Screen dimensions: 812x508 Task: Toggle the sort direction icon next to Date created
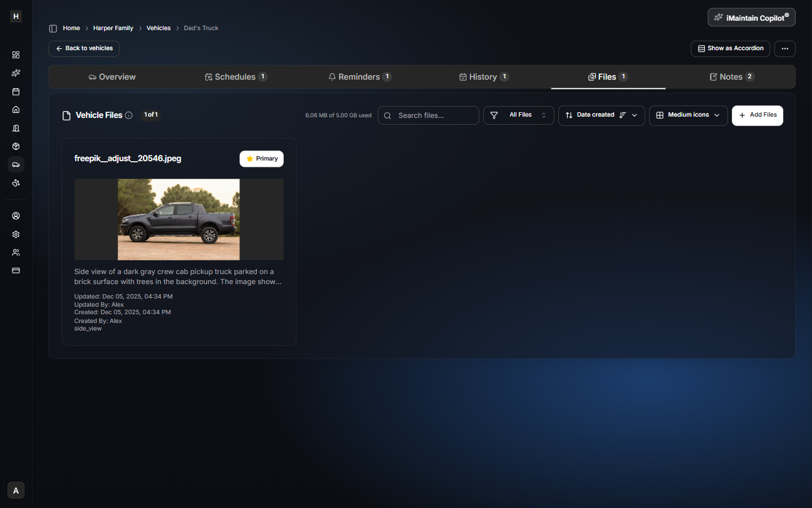622,115
